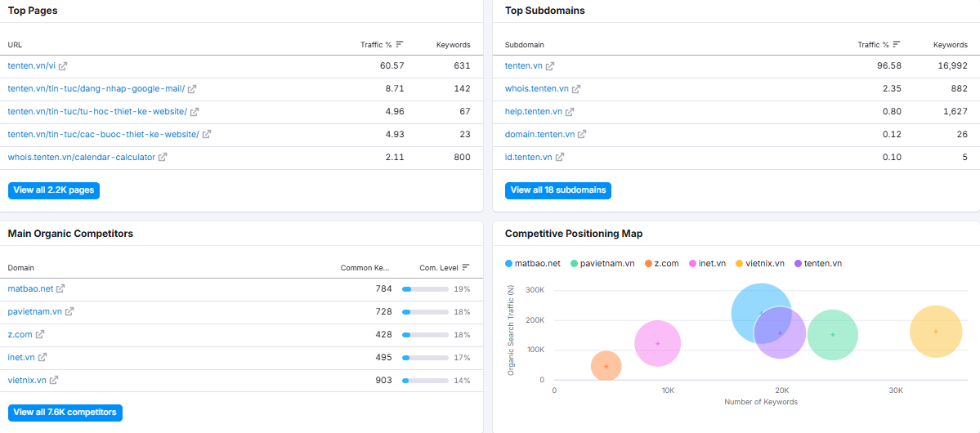This screenshot has width=980, height=433.
Task: Open external link icon for help.tenten.vn subdomain
Action: [x=570, y=112]
